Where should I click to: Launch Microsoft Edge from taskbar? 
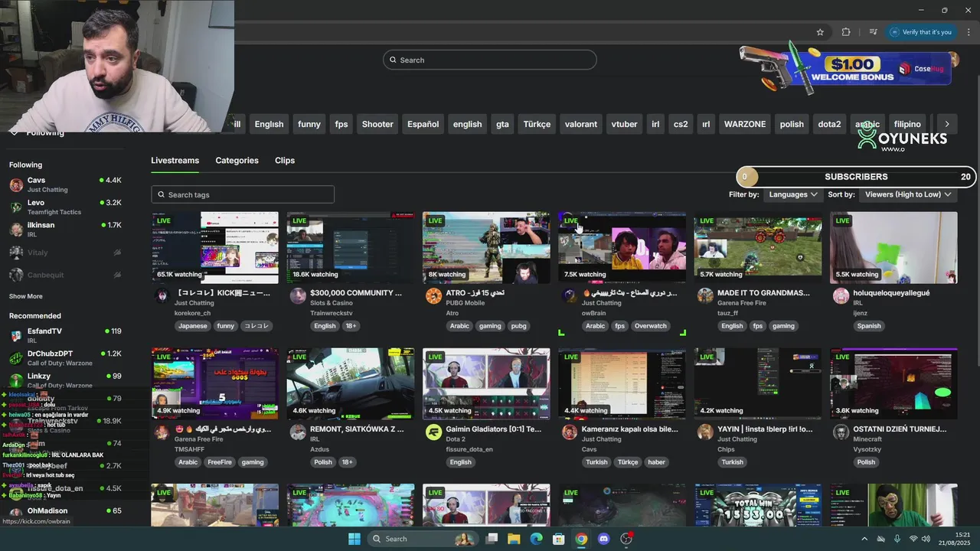pyautogui.click(x=537, y=539)
